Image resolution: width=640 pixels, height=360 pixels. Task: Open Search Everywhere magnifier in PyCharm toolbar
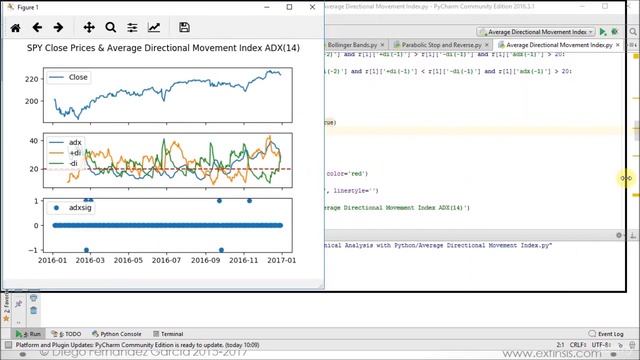tap(633, 32)
